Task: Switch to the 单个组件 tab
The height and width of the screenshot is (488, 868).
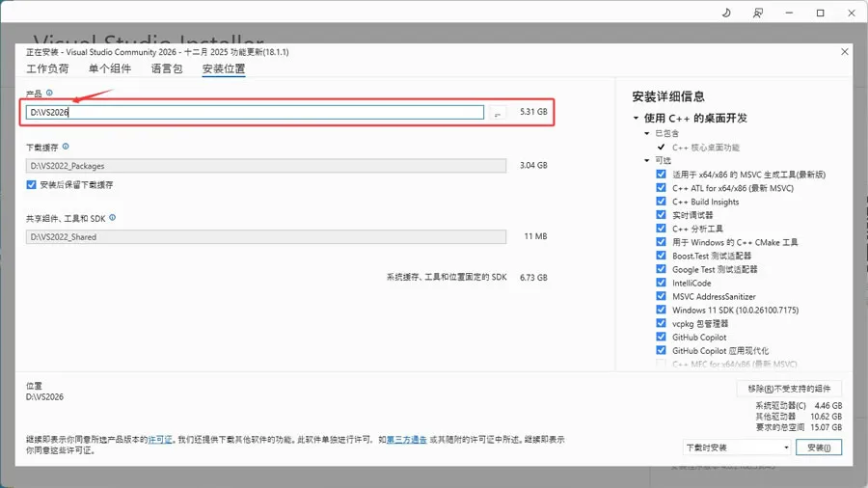Action: 110,68
